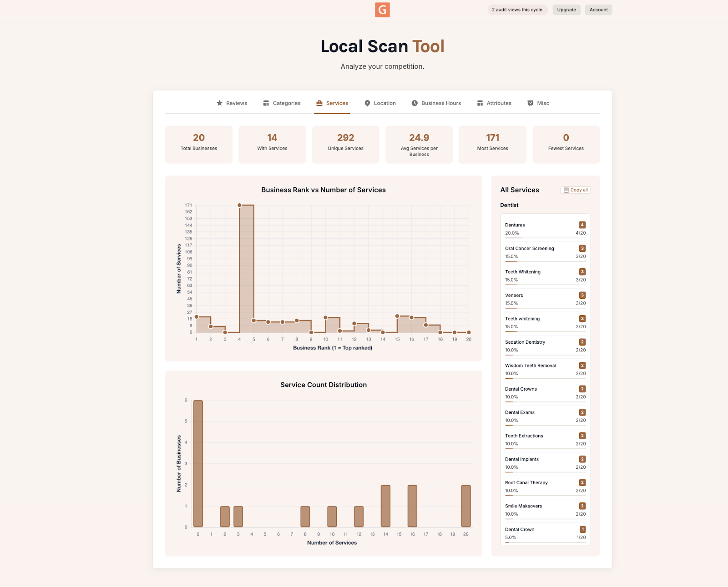Viewport: 728px width, 587px height.
Task: Click the Root Canal Therapy row
Action: (x=546, y=487)
